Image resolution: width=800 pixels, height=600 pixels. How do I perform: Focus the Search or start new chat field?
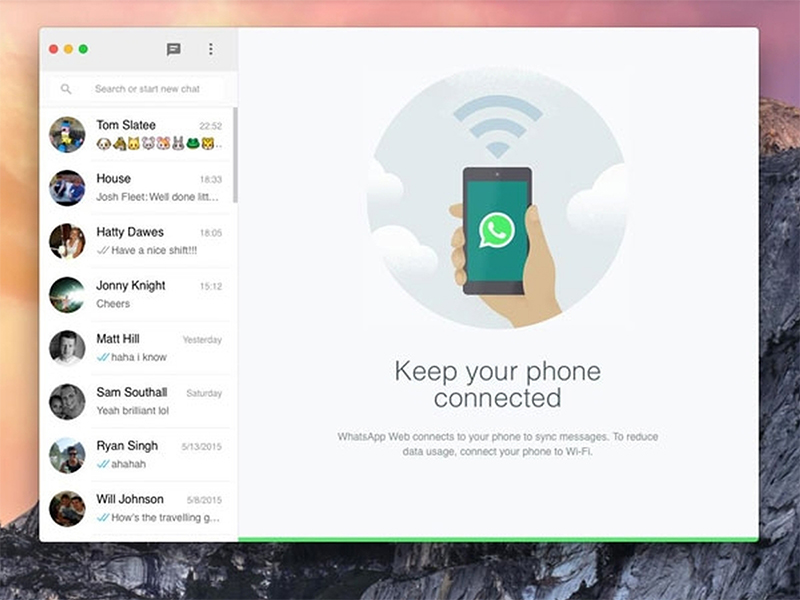click(x=137, y=89)
